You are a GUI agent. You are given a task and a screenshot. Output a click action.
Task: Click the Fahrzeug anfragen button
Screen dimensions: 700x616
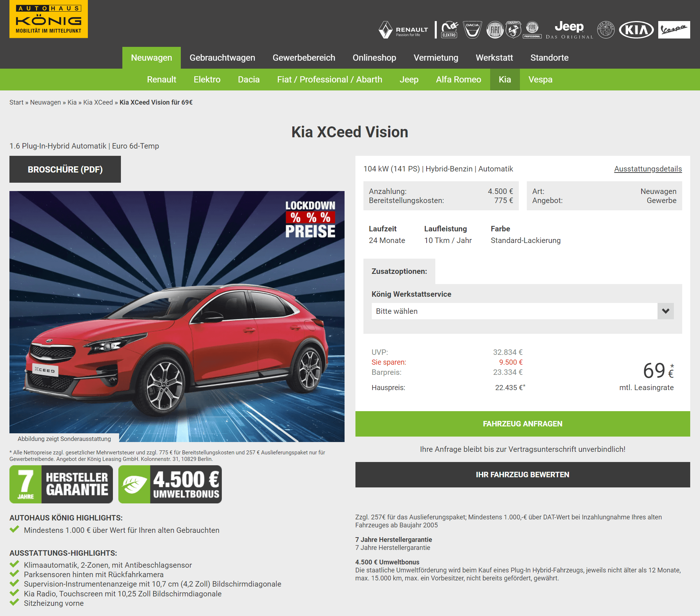[x=522, y=424]
